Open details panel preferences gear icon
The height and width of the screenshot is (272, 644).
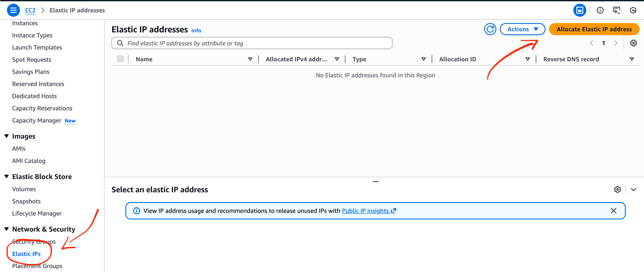coord(617,190)
